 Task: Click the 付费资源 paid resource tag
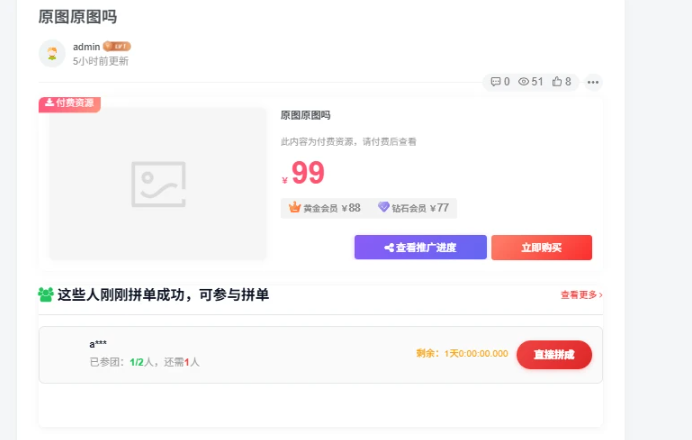(69, 103)
